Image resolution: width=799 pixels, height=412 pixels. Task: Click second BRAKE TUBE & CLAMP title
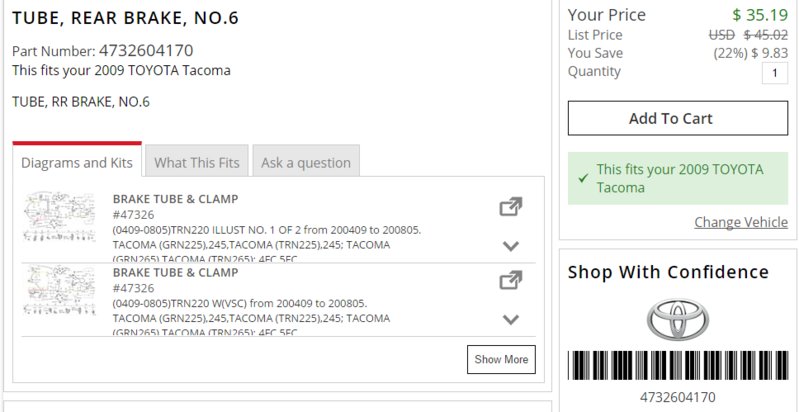[175, 273]
